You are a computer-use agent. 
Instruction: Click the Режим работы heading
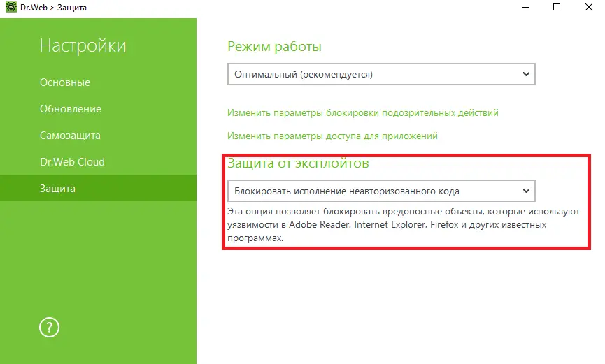[x=274, y=47]
